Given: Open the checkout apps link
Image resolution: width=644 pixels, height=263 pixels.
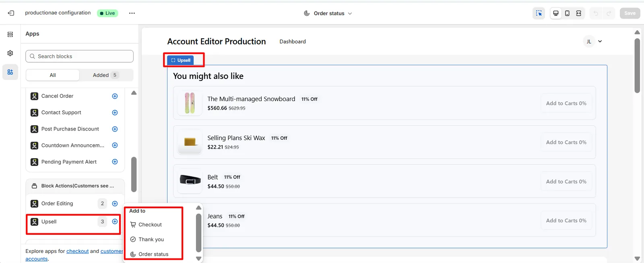Looking at the screenshot, I should [77, 251].
